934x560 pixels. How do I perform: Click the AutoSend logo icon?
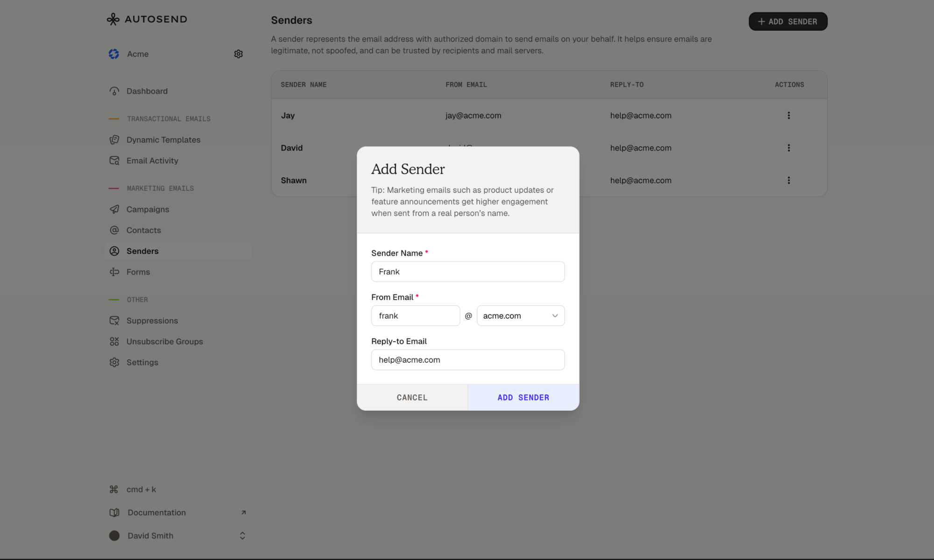point(113,19)
